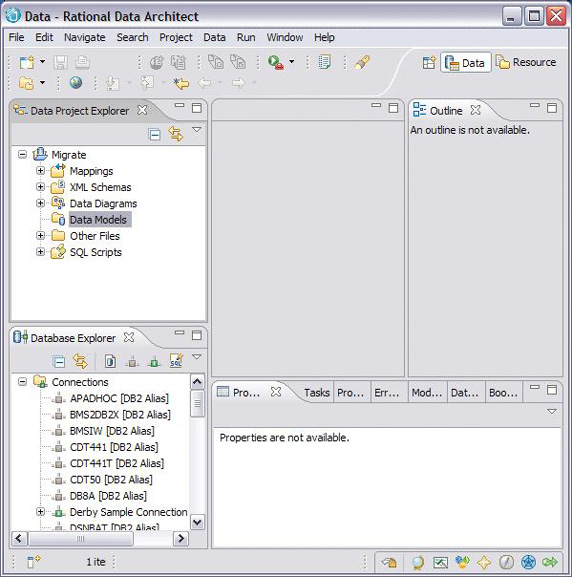Screen dimensions: 572x577
Task: Click the Save toolbar icon
Action: (60, 62)
